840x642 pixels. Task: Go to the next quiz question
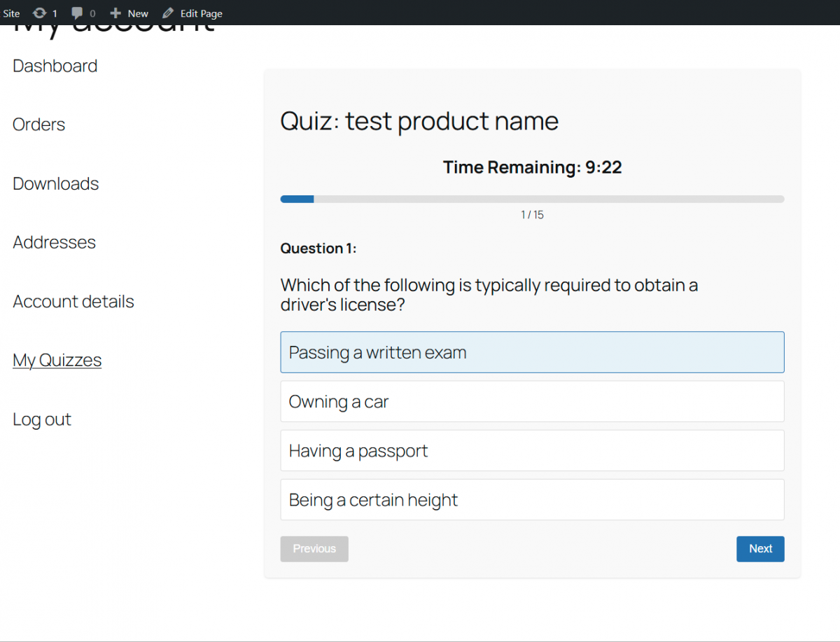(x=759, y=549)
